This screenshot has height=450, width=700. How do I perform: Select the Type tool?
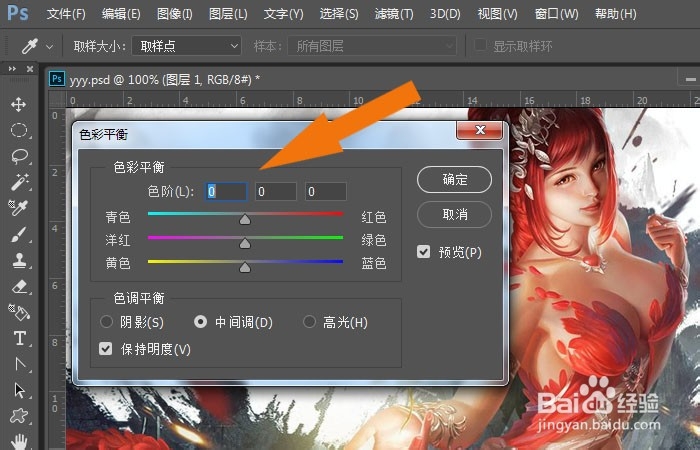pos(20,338)
